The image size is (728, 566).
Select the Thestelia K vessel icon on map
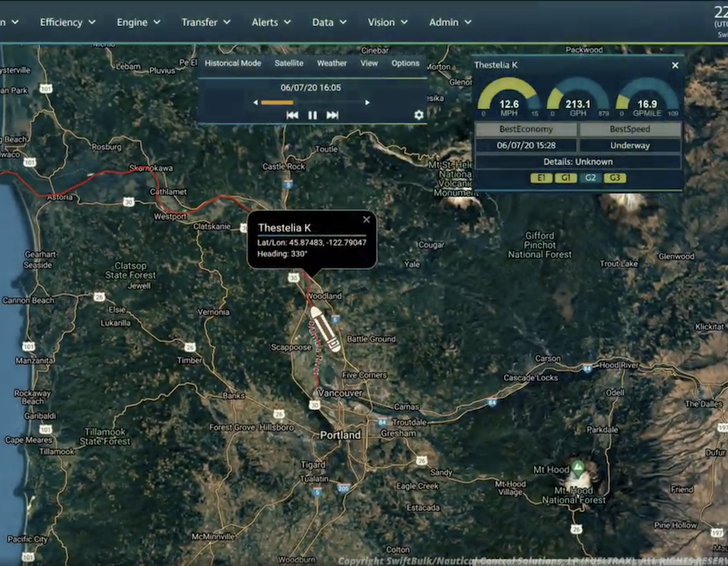point(324,329)
